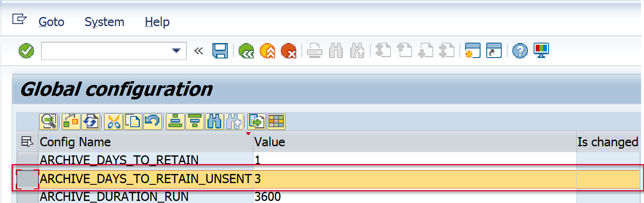Click the select-all rows corner button
Image resolution: width=644 pixels, height=203 pixels.
(27, 142)
